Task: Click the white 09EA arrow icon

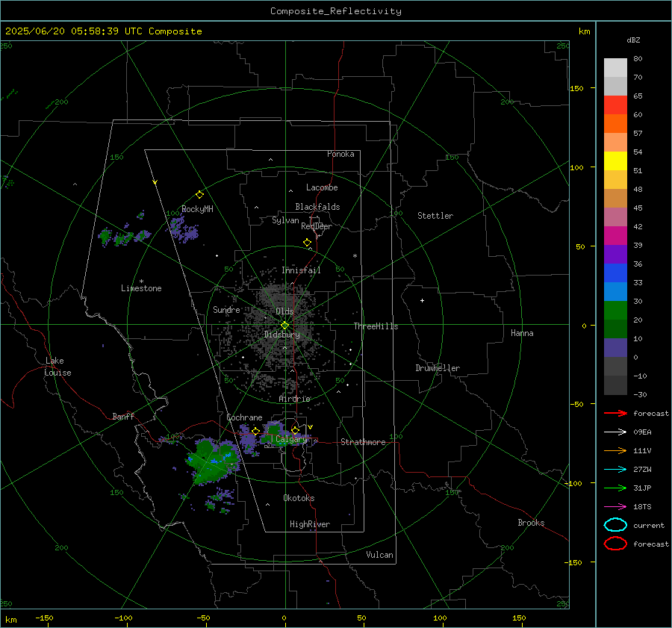Action: pos(615,432)
